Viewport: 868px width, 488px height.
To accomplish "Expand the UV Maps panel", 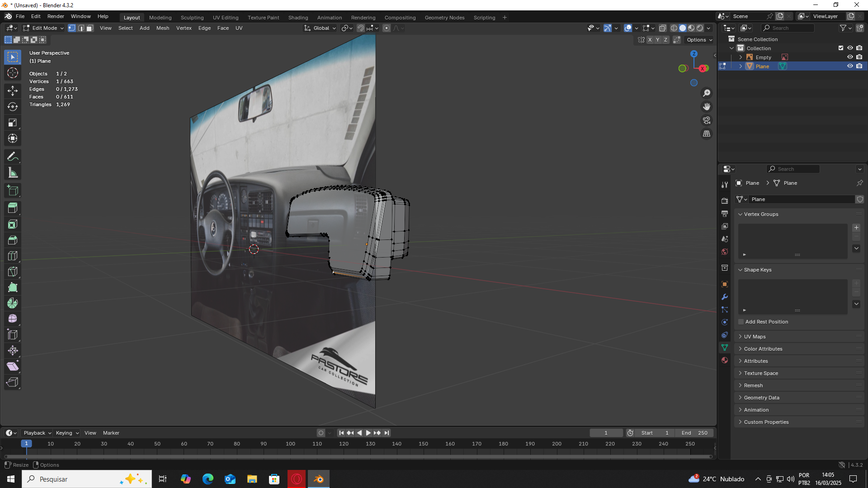I will point(755,337).
